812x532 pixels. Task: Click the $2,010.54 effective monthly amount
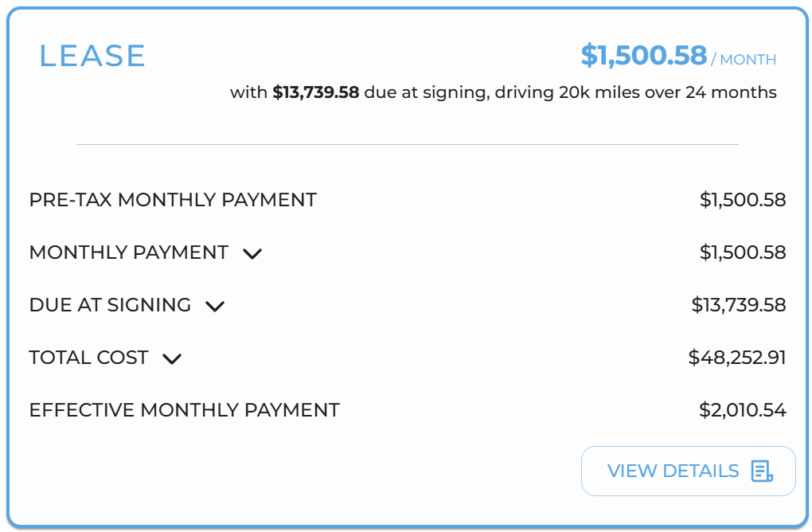[743, 409]
